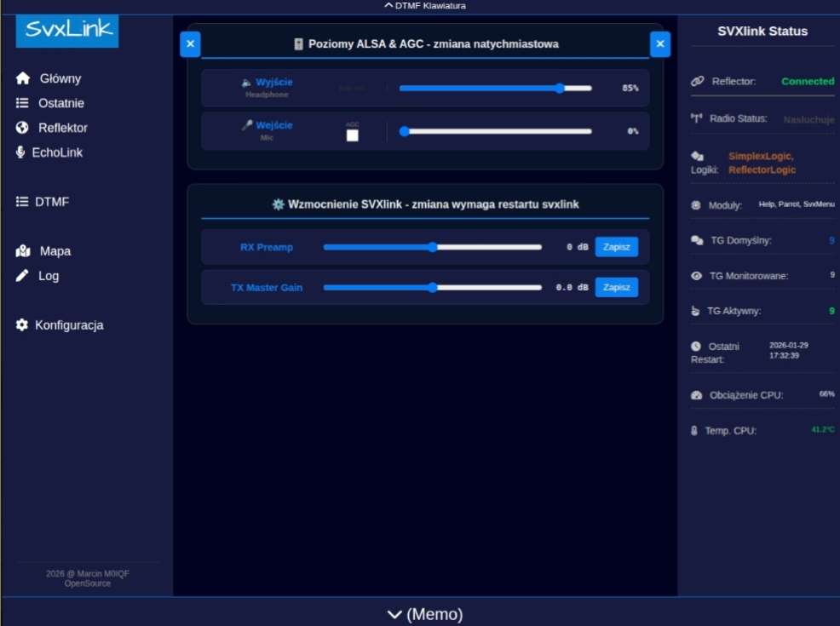
Task: Open the DTMF menu item in sidebar
Action: pyautogui.click(x=51, y=202)
